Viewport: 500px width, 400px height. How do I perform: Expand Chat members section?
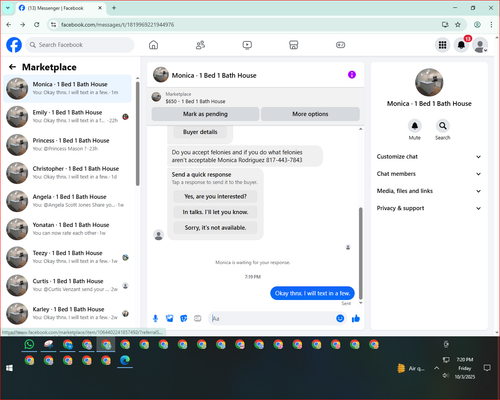pyautogui.click(x=429, y=174)
